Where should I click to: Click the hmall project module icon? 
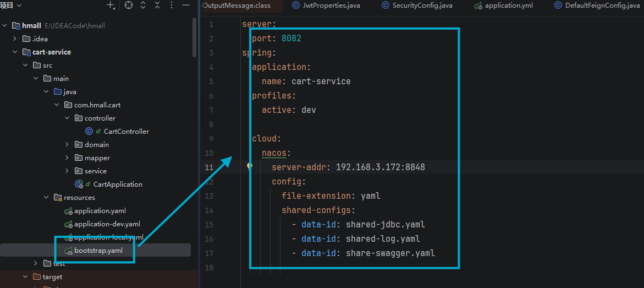coord(16,25)
